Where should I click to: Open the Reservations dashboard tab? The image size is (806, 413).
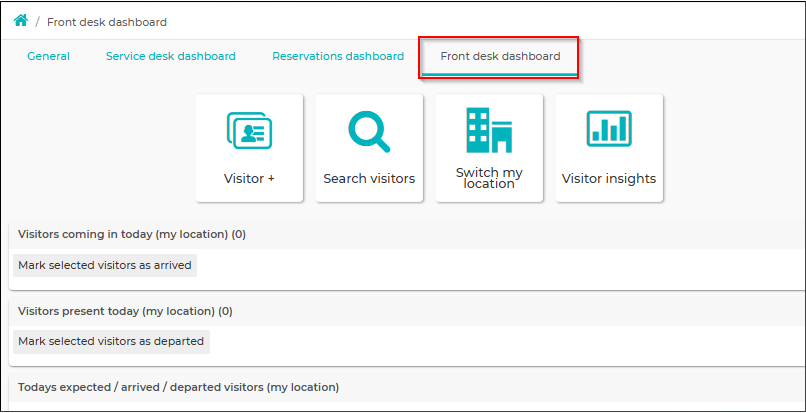point(338,57)
